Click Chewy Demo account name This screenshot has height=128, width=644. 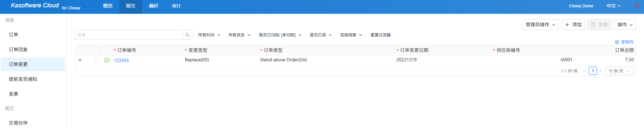click(x=581, y=6)
